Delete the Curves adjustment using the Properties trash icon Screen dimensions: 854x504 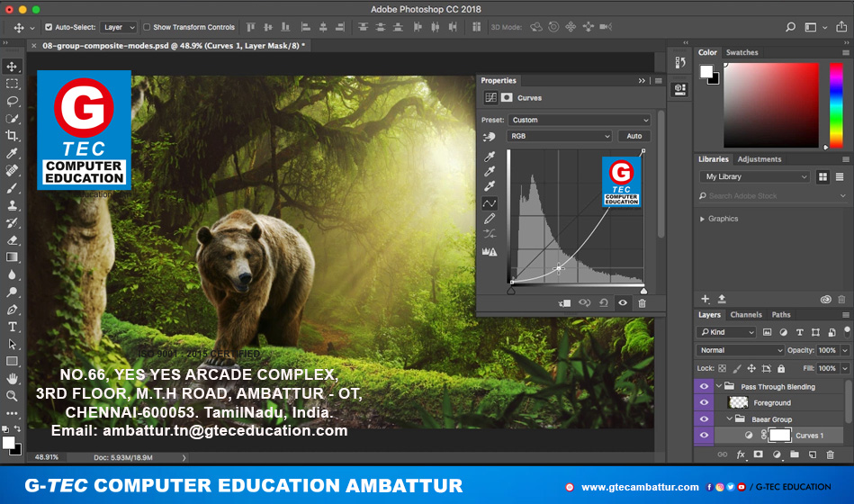point(642,303)
